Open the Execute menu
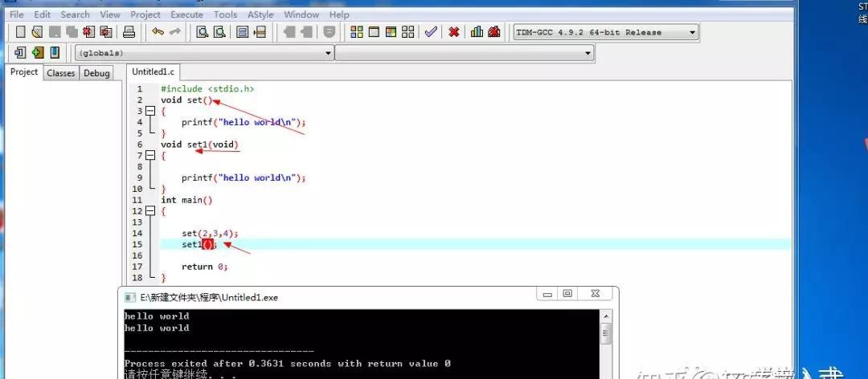 186,14
